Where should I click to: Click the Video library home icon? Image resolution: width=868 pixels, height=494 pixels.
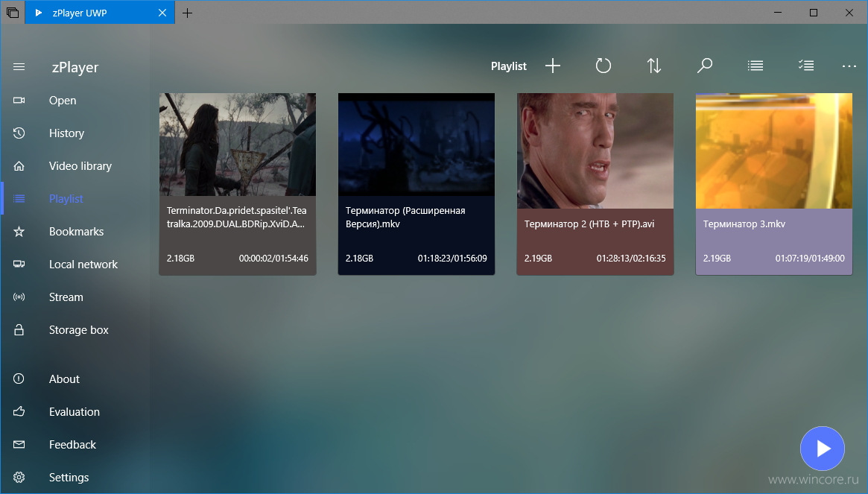19,166
